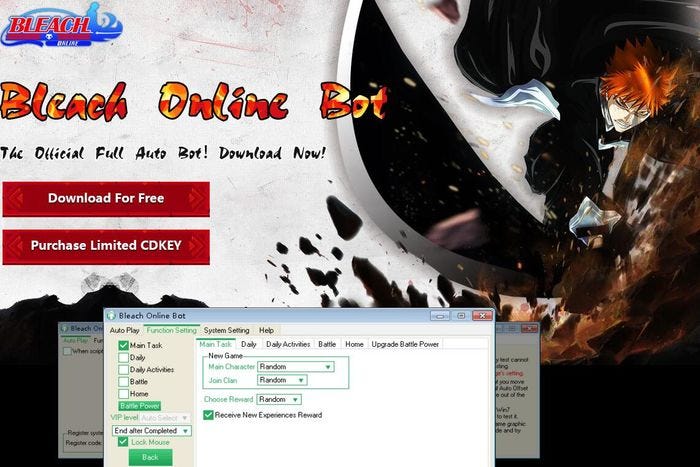Click the 'Register code' label in background window
The image size is (700, 467).
(x=84, y=443)
